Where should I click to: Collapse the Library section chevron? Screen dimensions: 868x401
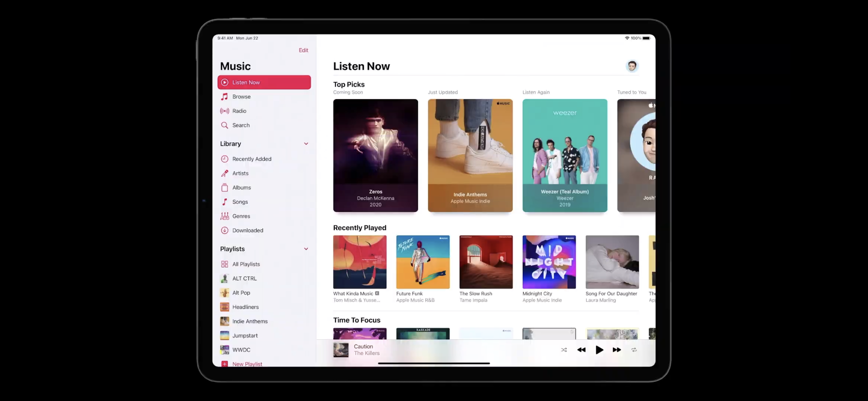[306, 144]
